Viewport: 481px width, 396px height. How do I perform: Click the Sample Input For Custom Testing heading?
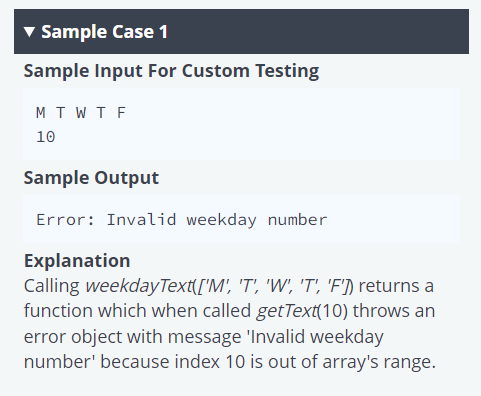[171, 71]
